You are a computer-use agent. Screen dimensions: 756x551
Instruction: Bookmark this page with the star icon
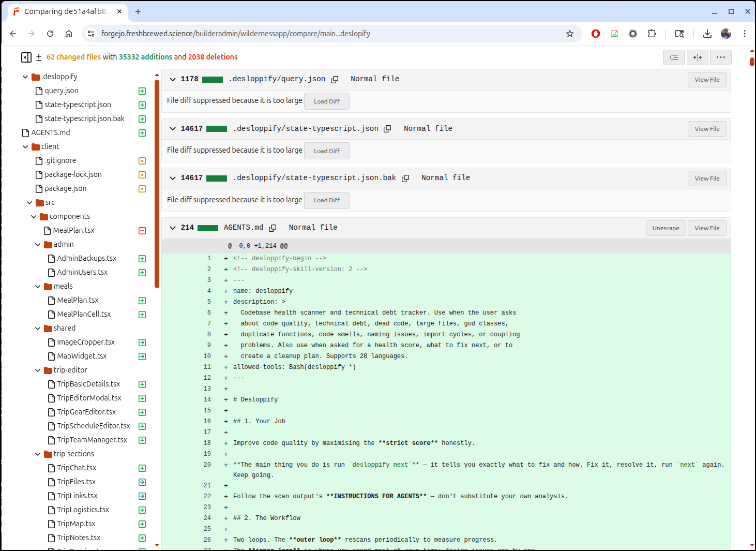tap(569, 34)
